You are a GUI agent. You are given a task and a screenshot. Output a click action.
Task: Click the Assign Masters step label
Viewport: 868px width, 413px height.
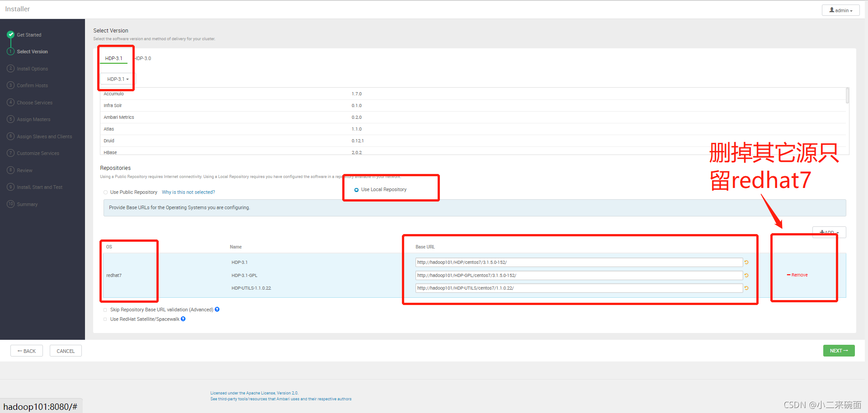click(x=33, y=119)
